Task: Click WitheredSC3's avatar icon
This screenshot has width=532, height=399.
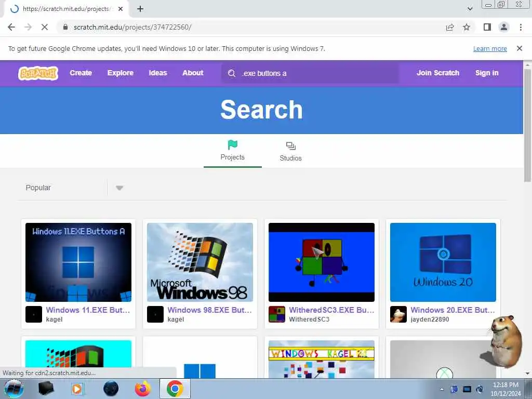Action: pos(277,314)
